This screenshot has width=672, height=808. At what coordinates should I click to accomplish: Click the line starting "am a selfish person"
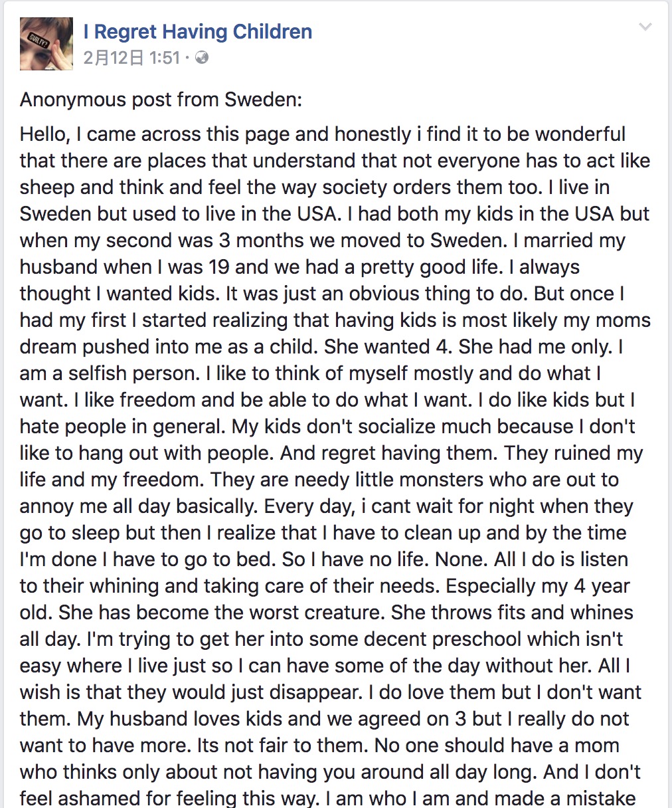pos(310,373)
